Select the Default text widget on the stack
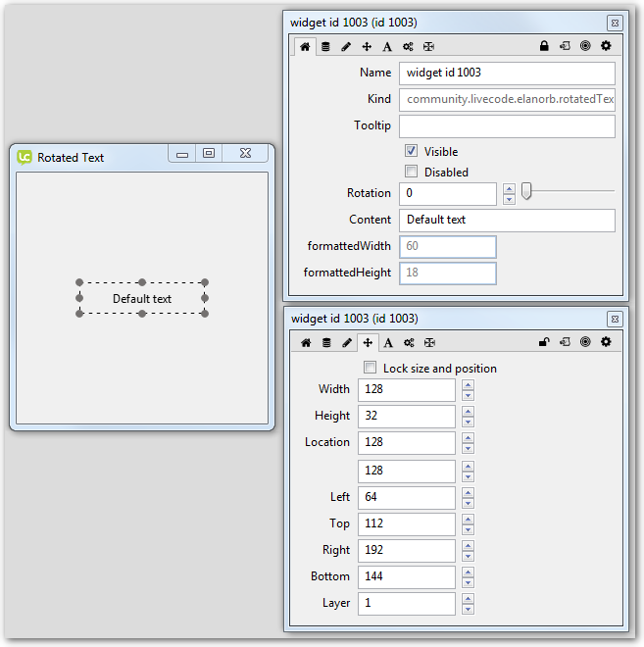 142,298
